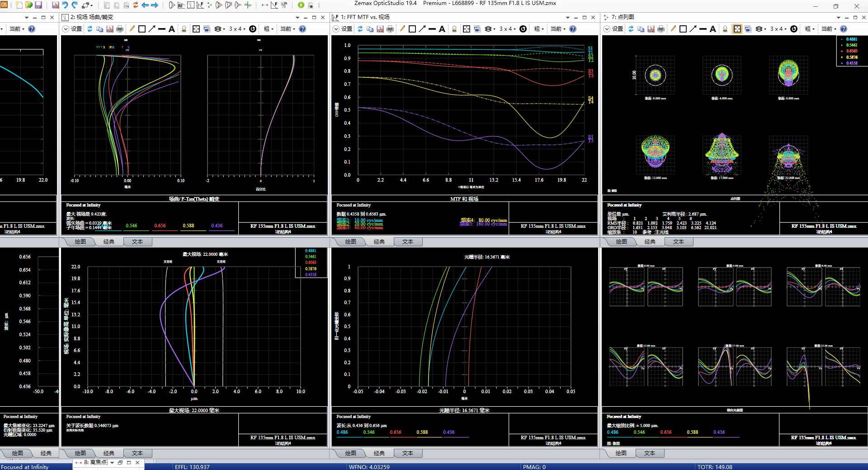Switch to Text tab under Field Curvature plot
The height and width of the screenshot is (470, 868).
click(137, 242)
